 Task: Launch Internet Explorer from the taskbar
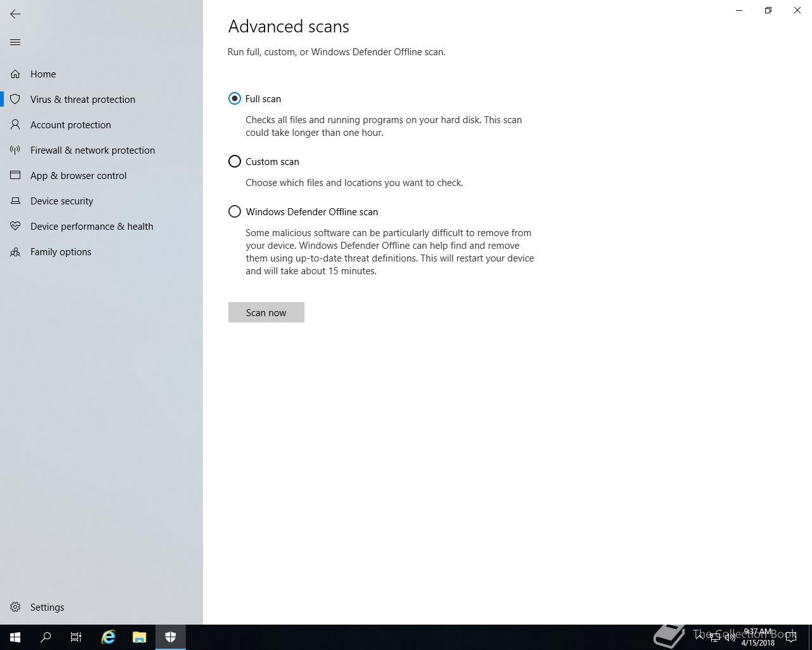coord(108,637)
